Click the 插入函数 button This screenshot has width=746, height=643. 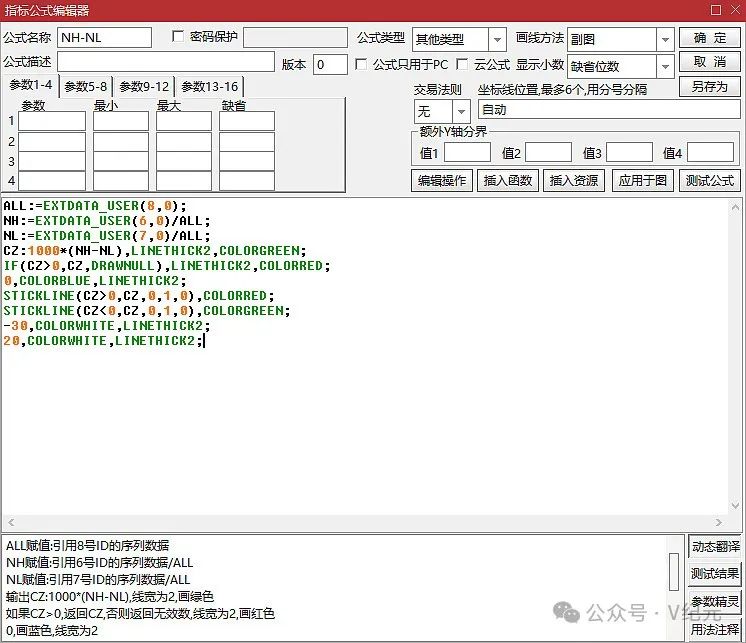pos(508,181)
